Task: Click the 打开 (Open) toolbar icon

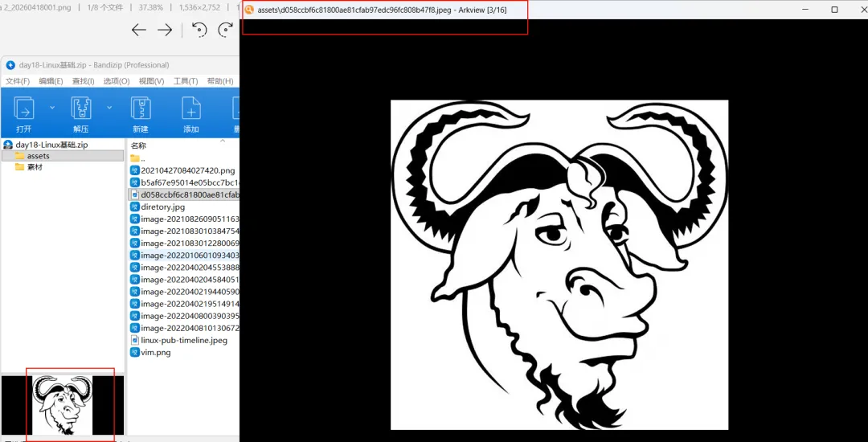Action: coord(24,108)
